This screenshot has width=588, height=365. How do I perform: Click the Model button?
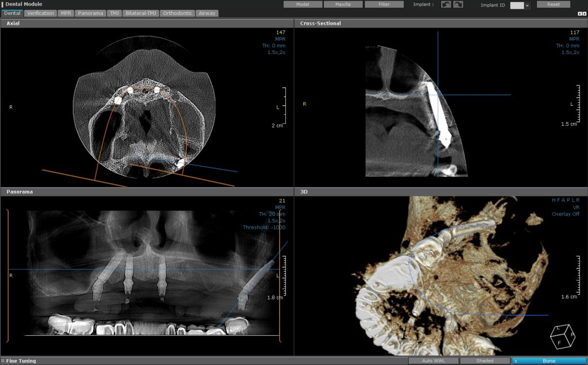(x=303, y=4)
